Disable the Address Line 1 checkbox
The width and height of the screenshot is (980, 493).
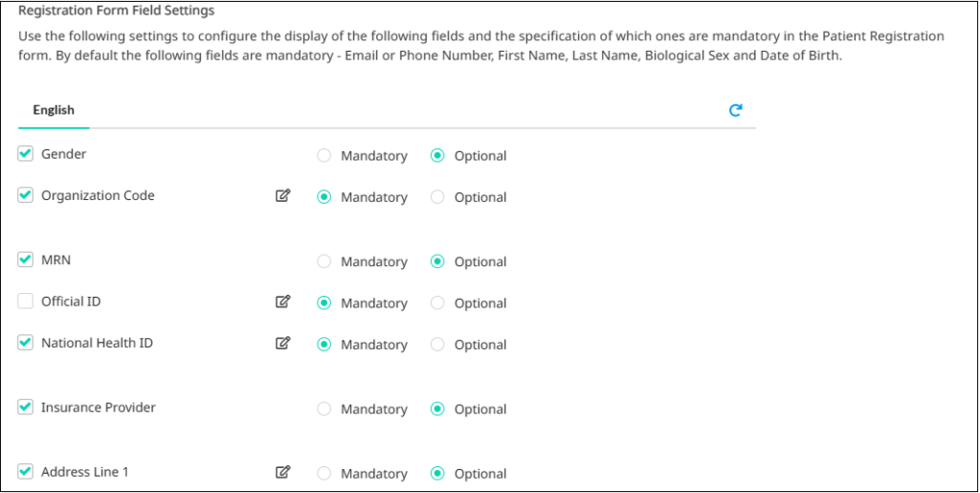point(25,472)
